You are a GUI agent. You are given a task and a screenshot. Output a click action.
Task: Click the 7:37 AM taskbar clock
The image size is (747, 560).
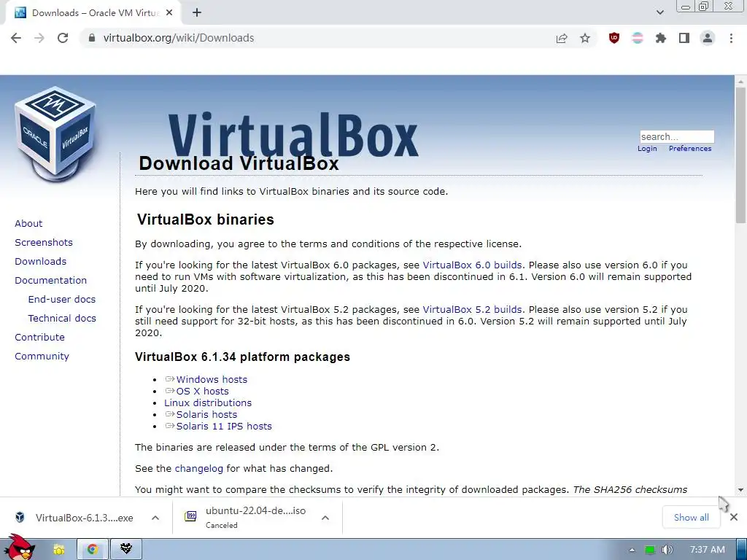(x=708, y=550)
